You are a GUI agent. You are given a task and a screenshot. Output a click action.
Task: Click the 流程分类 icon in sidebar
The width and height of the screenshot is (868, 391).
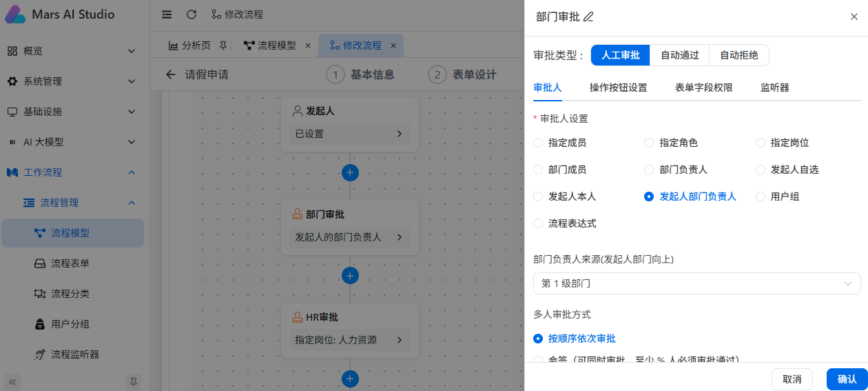(x=40, y=294)
